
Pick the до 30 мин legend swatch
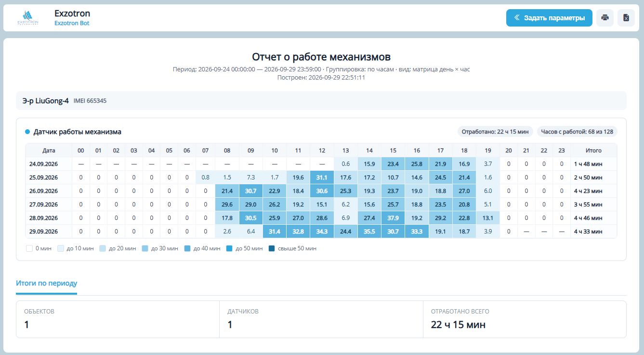(145, 249)
